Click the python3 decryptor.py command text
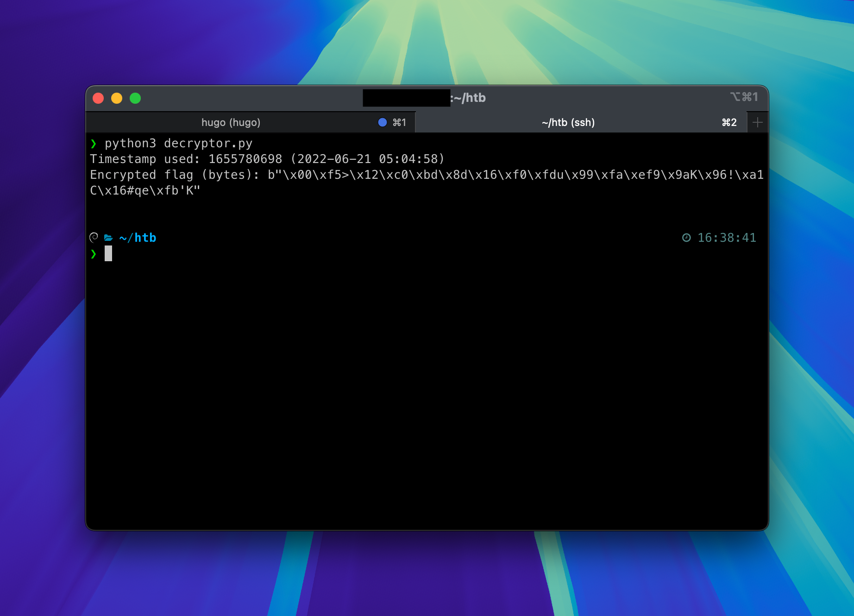The image size is (854, 616). 178,144
